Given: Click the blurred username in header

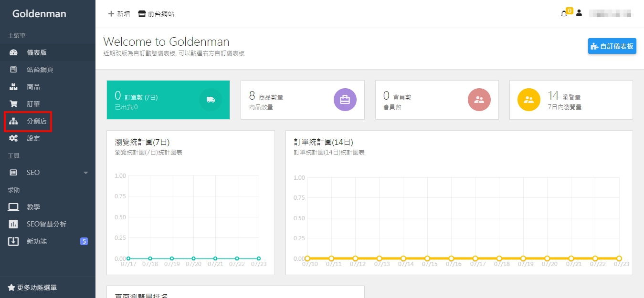Looking at the screenshot, I should point(611,13).
